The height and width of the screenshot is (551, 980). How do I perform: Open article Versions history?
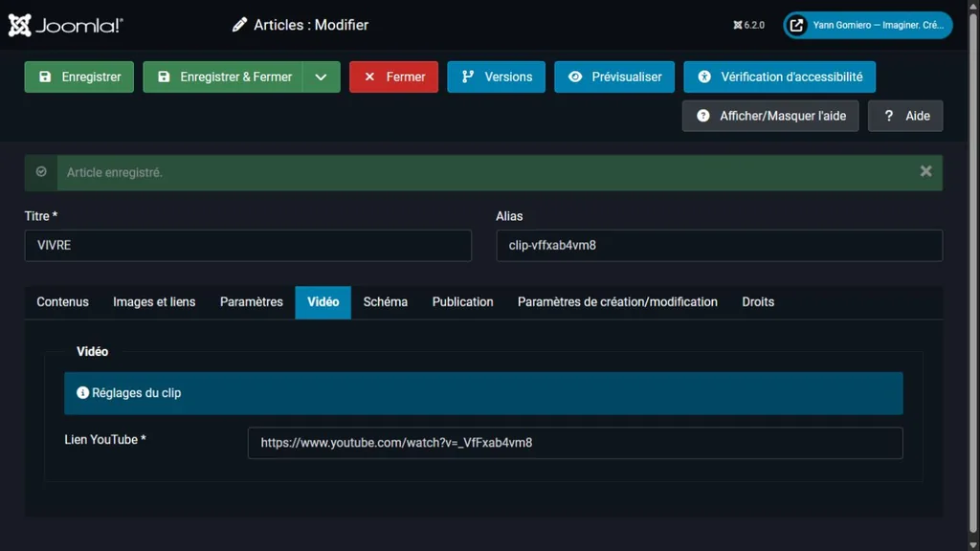[x=497, y=77]
